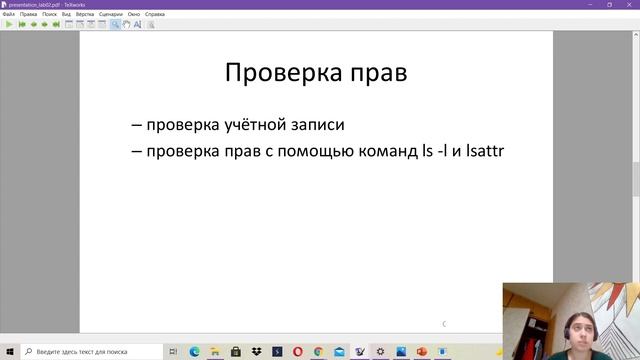640x360 pixels.
Task: Switch to PowerPoint in the taskbar
Action: pyautogui.click(x=422, y=351)
